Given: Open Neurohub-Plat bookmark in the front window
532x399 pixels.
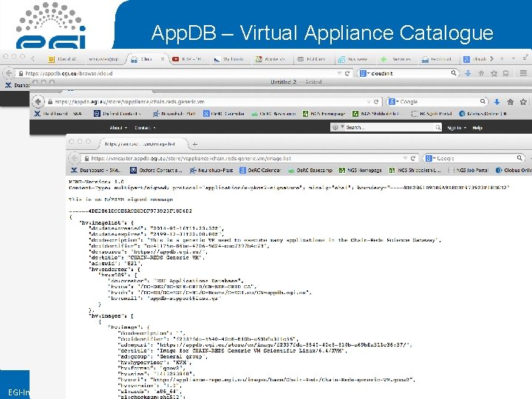Looking at the screenshot, I should [211, 171].
